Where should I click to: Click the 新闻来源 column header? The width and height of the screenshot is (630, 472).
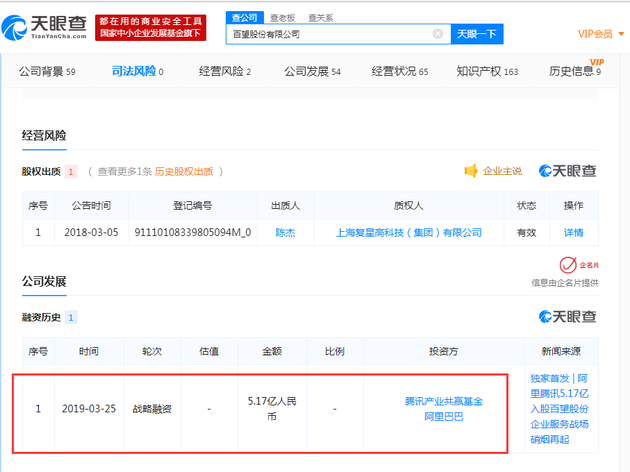[561, 351]
